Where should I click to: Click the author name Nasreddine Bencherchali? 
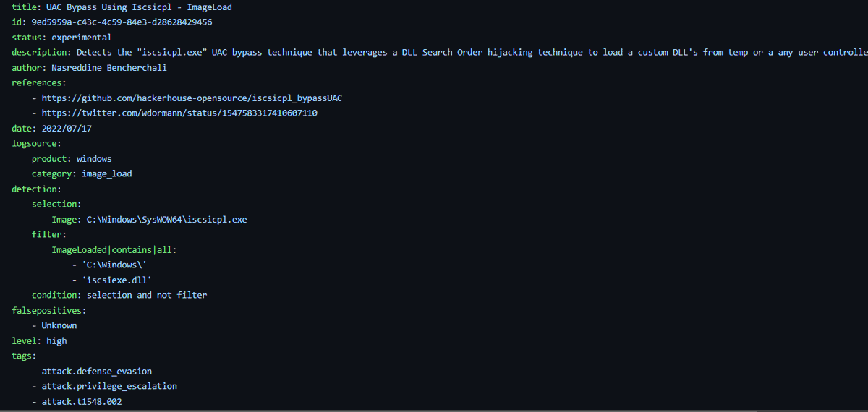click(109, 67)
